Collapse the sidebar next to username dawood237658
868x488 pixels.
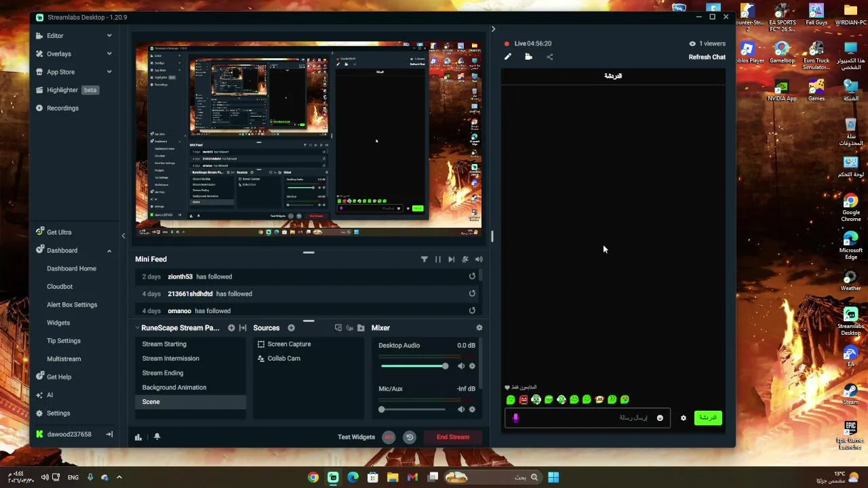(109, 434)
